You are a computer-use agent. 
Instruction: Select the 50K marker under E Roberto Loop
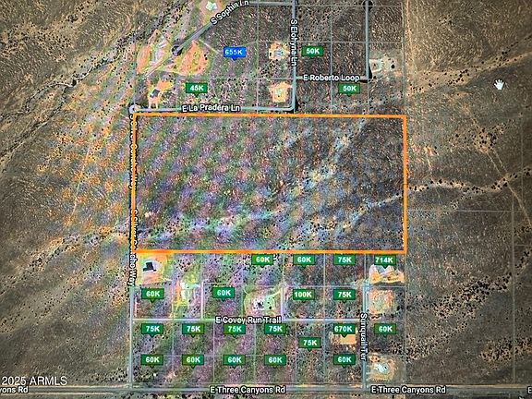(349, 90)
